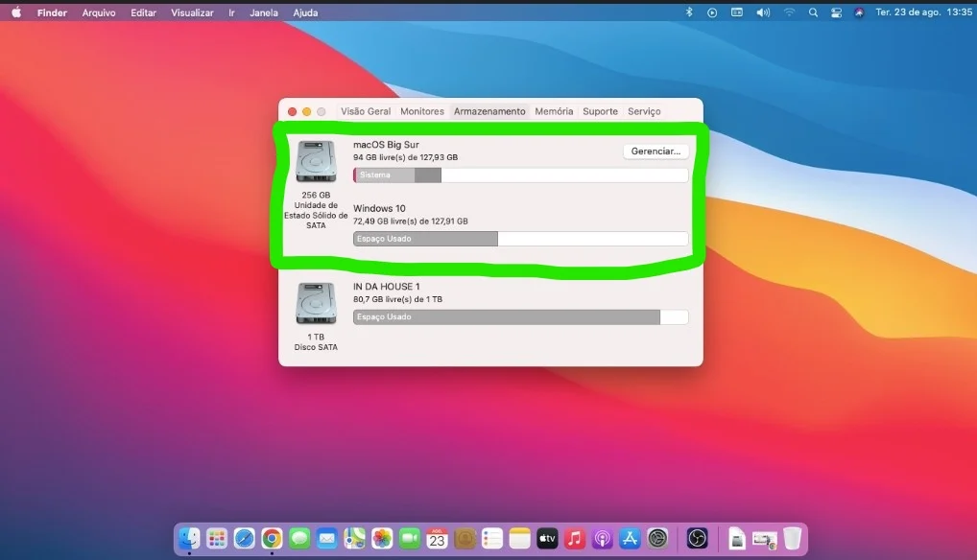Click text 80,7 GB livre(s) de 1 TB
Image resolution: width=977 pixels, height=560 pixels.
point(397,299)
